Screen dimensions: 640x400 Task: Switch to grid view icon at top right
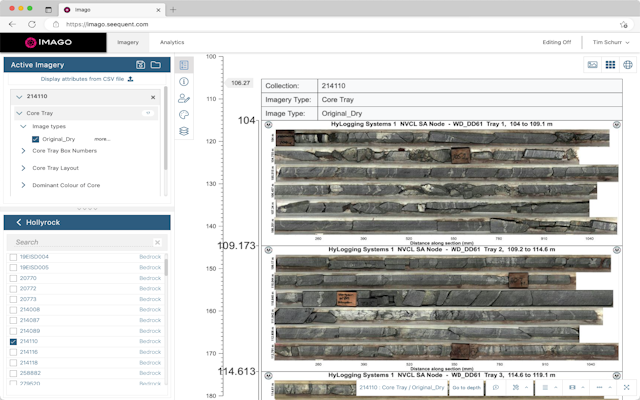click(x=610, y=65)
